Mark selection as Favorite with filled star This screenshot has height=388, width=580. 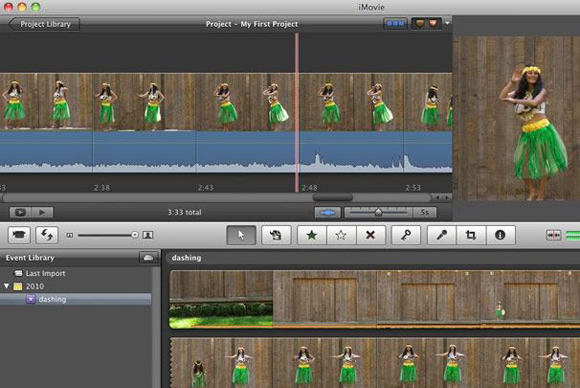tap(312, 235)
